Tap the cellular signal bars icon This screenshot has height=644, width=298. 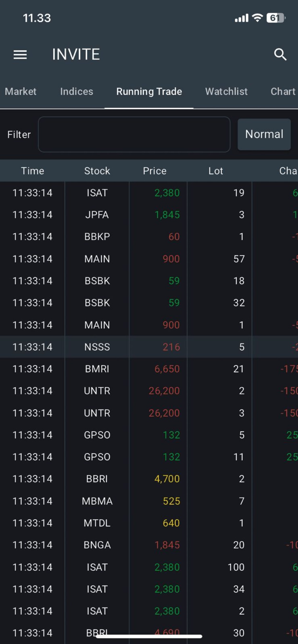pos(241,18)
